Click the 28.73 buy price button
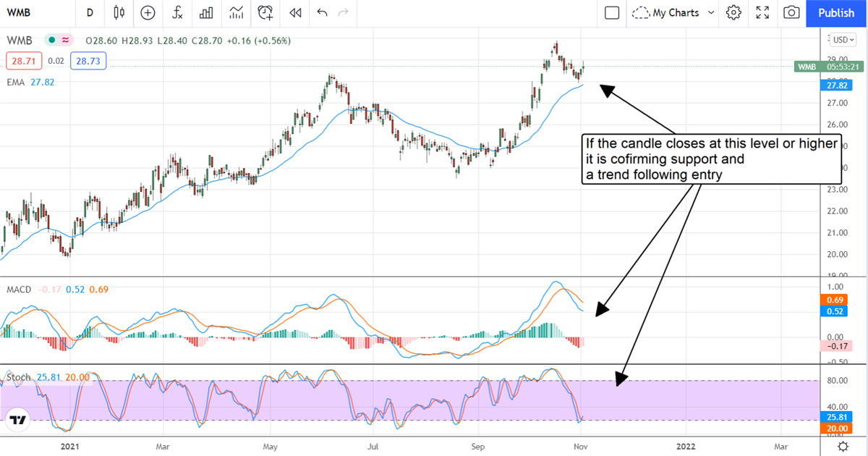868x456 pixels. (89, 61)
